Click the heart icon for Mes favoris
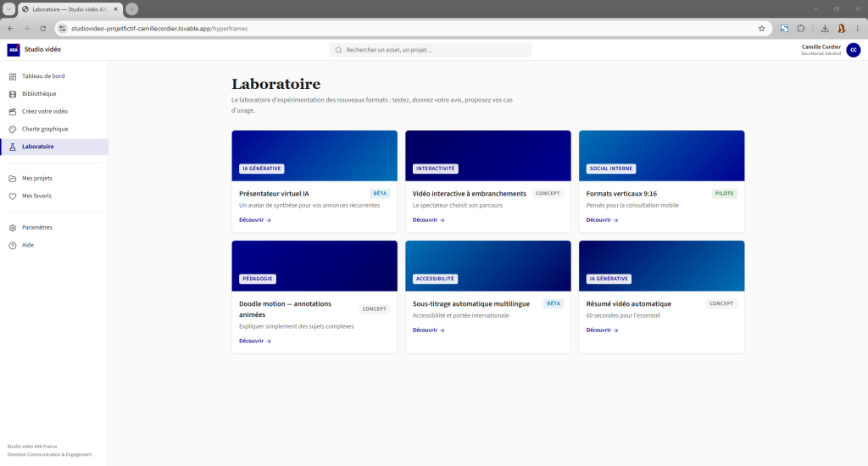The height and width of the screenshot is (466, 868). pos(12,196)
